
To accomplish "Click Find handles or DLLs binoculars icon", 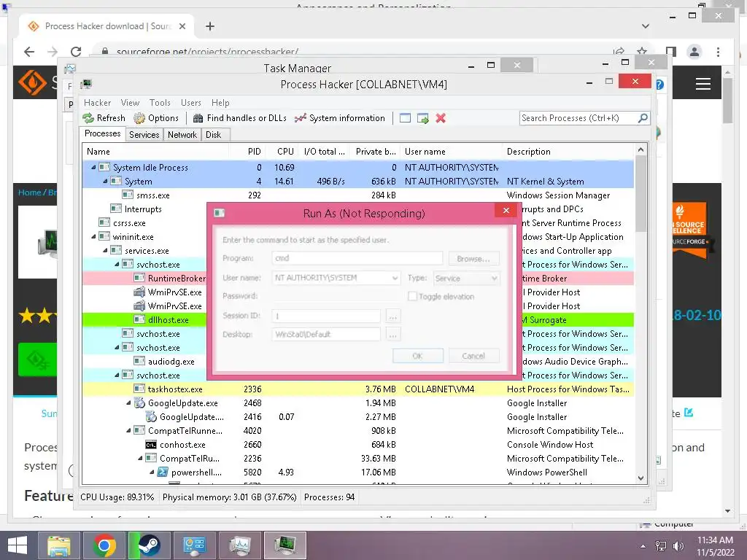I will pos(198,118).
